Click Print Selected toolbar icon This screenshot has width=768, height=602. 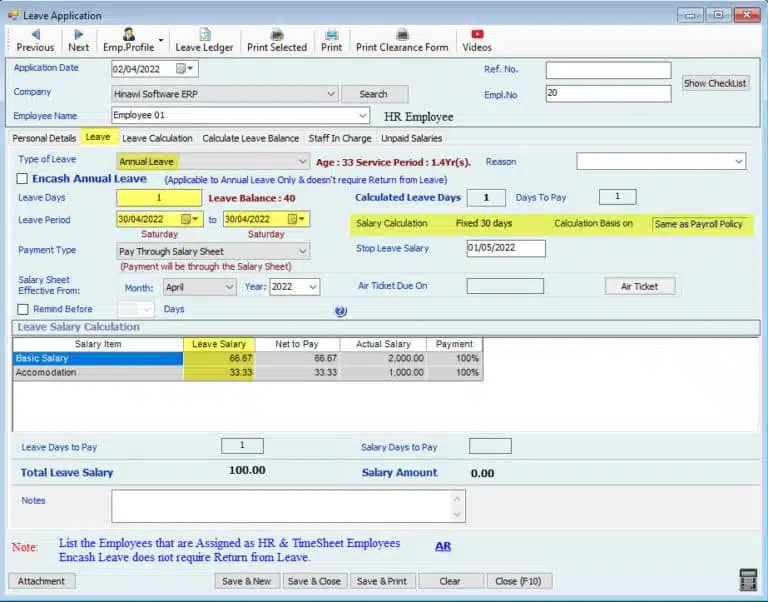277,40
